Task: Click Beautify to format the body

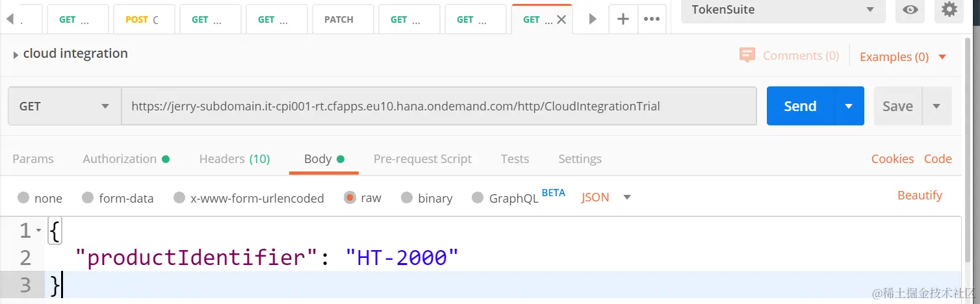Action: click(920, 196)
